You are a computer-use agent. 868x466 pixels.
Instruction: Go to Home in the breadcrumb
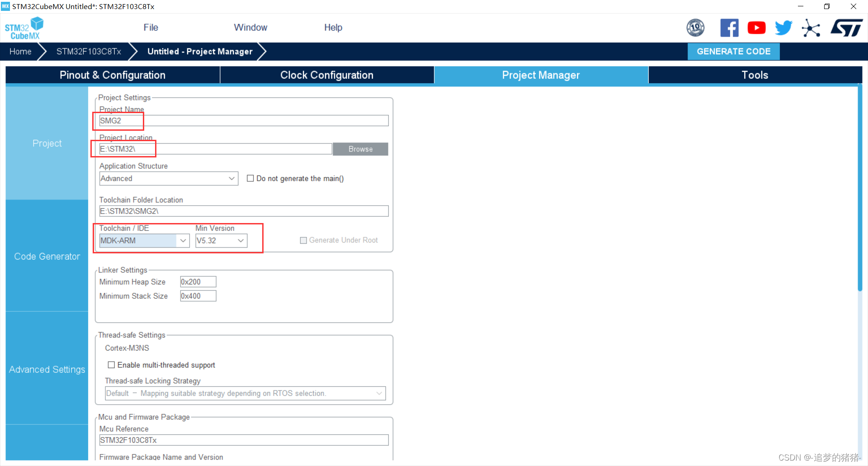click(20, 52)
